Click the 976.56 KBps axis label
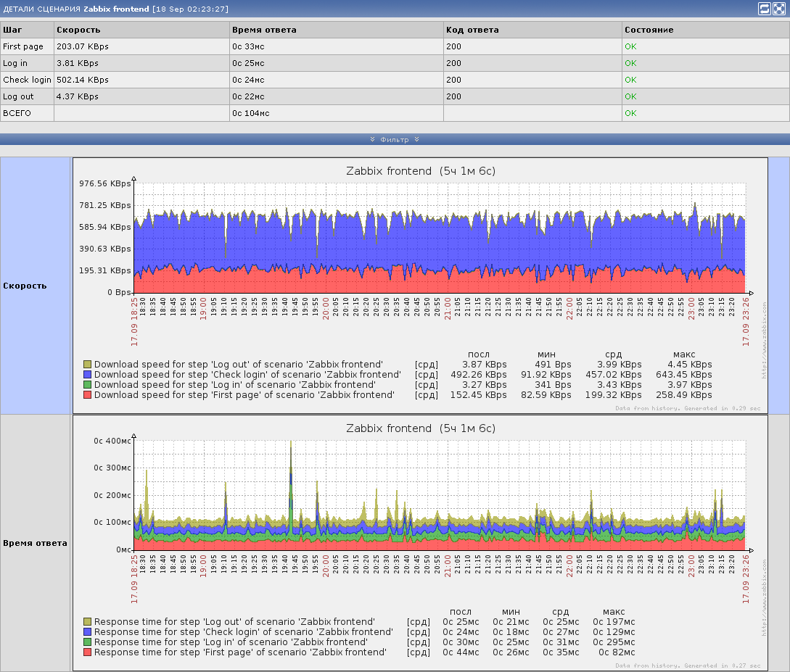 (104, 183)
